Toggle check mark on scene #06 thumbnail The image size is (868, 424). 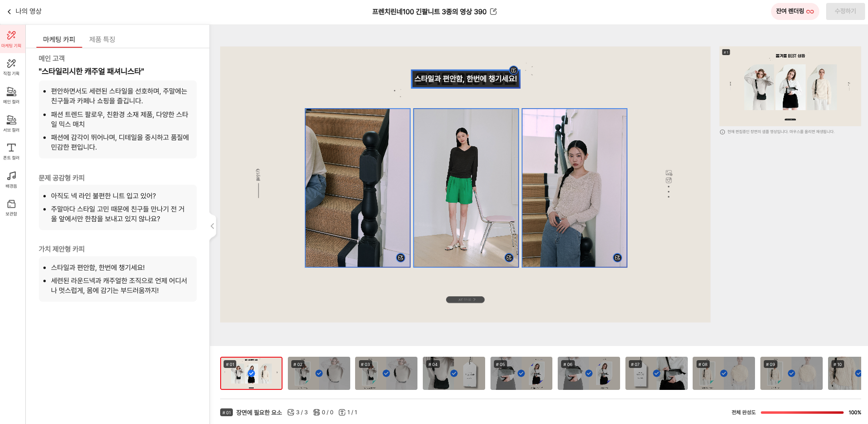589,373
